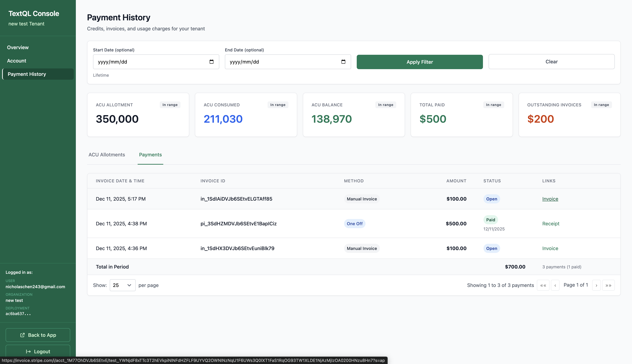Open the End Date calendar picker
This screenshot has height=364, width=632.
pos(344,62)
